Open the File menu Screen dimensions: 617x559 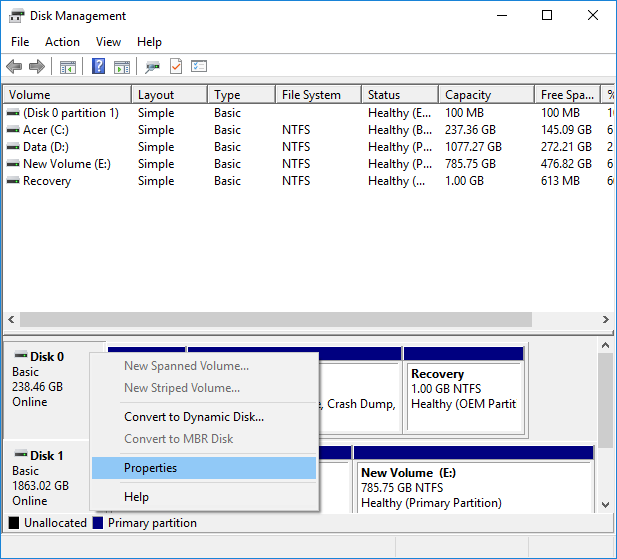tap(20, 42)
